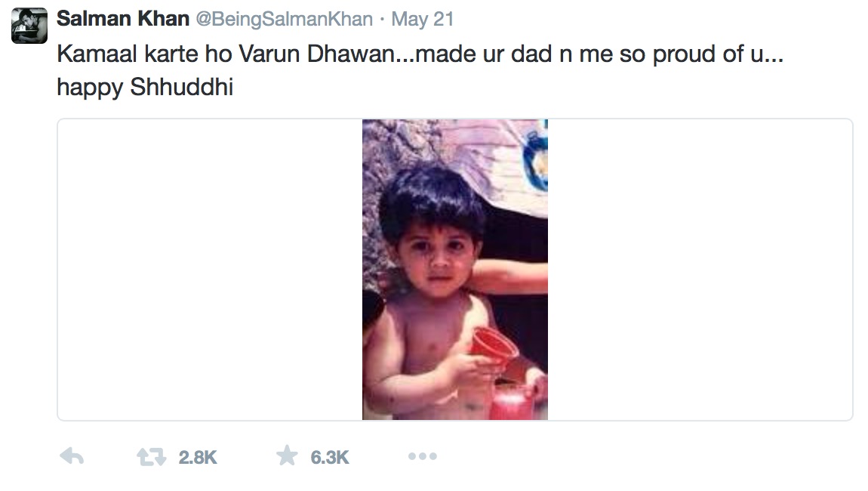Retweet this tweet using the retweet icon
868x491 pixels.
tap(150, 456)
